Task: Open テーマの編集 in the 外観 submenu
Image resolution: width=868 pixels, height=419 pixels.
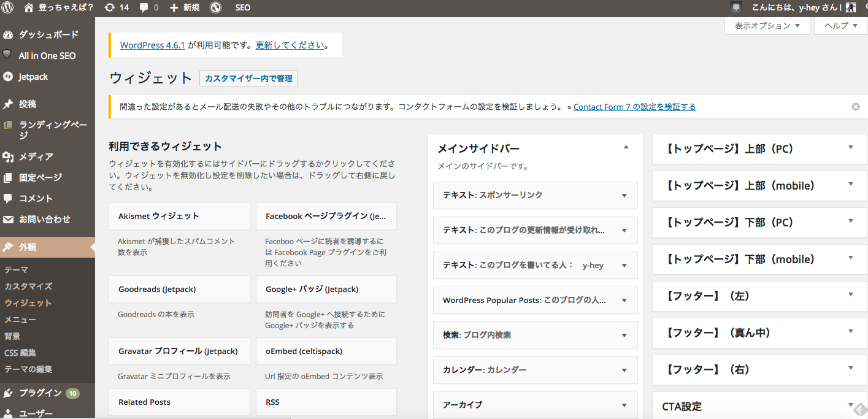Action: click(28, 369)
